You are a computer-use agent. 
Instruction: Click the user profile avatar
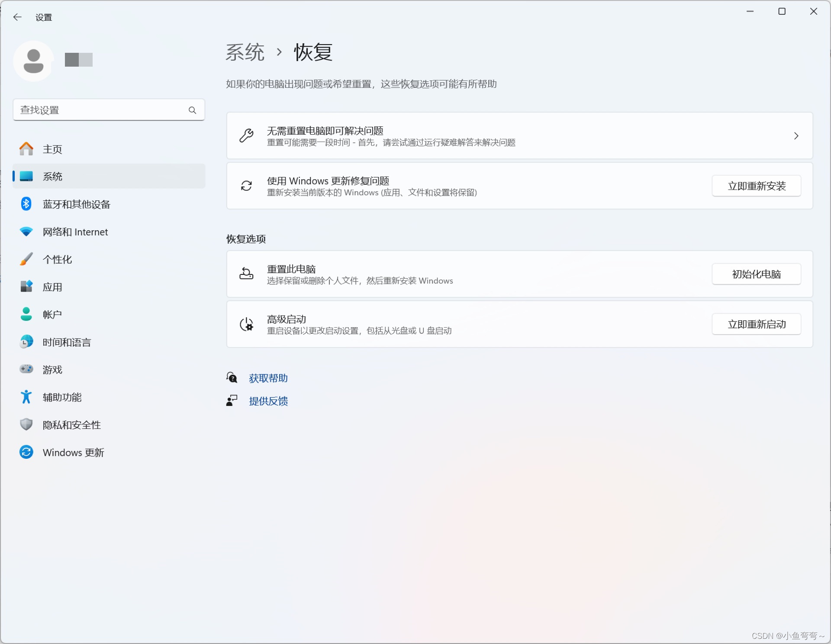point(33,61)
